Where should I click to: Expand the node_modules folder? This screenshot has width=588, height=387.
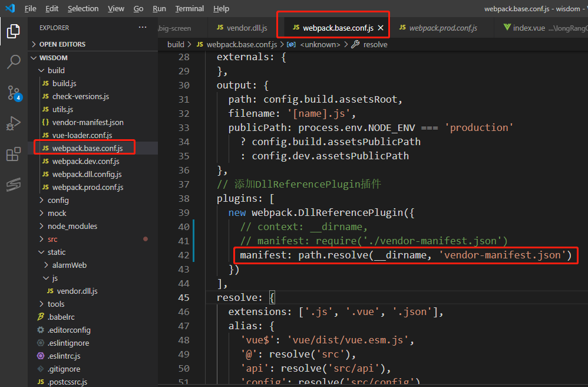click(93, 227)
